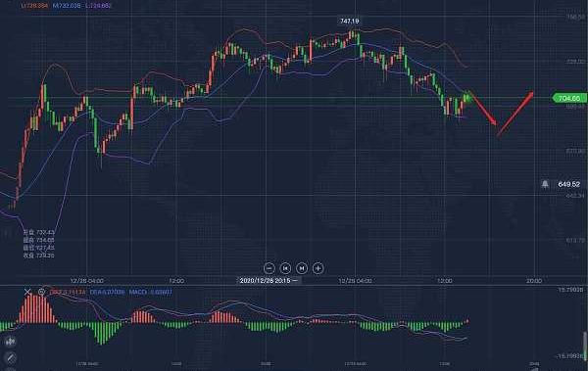The width and height of the screenshot is (588, 371).
Task: Click the 15.75 MACD axis top value
Action: 571,290
